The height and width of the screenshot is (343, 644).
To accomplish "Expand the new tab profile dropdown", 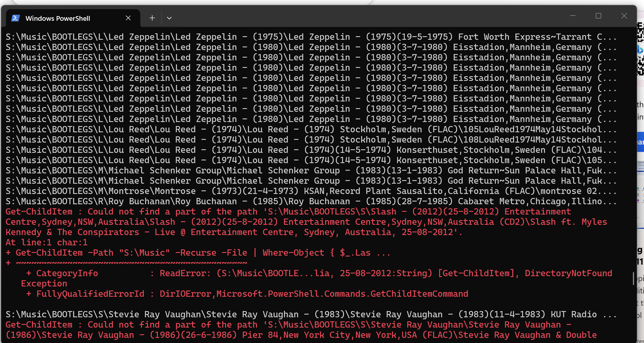I will click(x=169, y=18).
